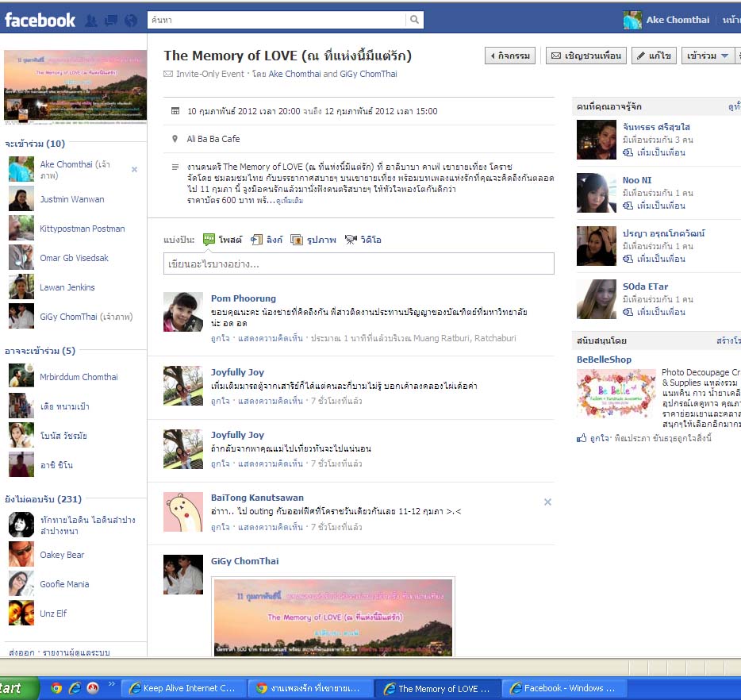Open GiGy ChomThai host link under event title

(368, 75)
